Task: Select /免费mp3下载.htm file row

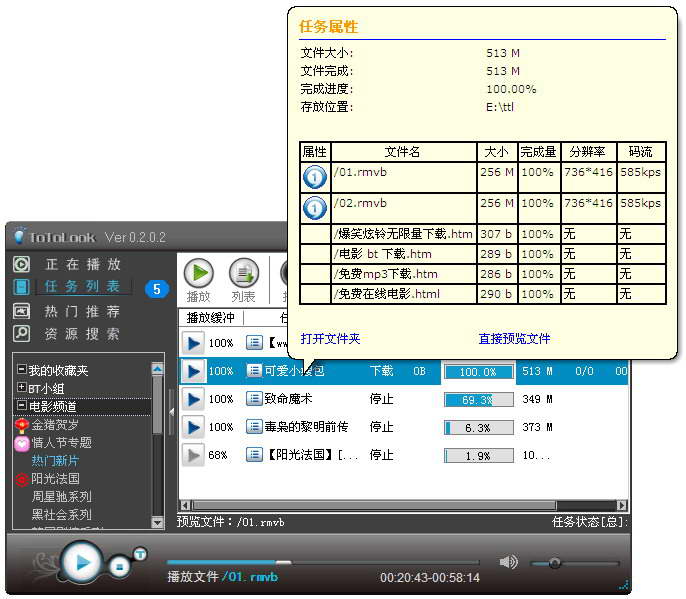Action: 483,274
